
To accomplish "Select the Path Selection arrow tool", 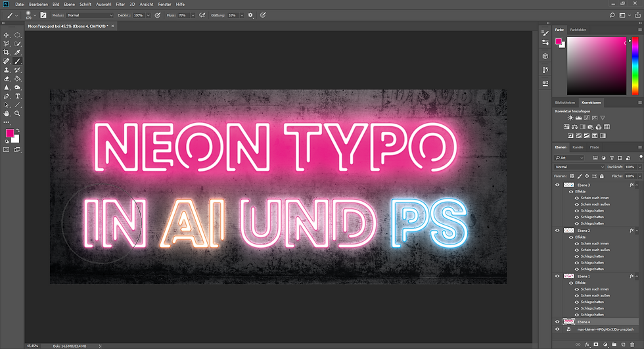I will tap(6, 105).
